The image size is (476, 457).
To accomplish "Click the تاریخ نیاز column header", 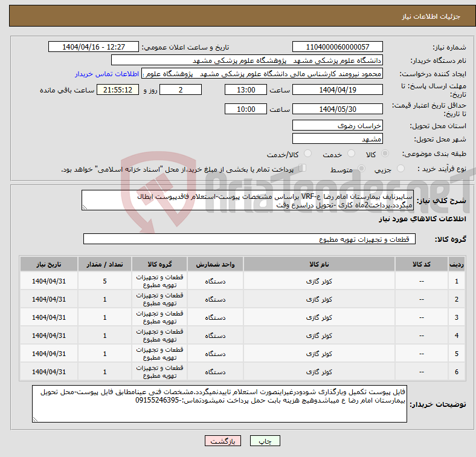I will tap(49, 264).
